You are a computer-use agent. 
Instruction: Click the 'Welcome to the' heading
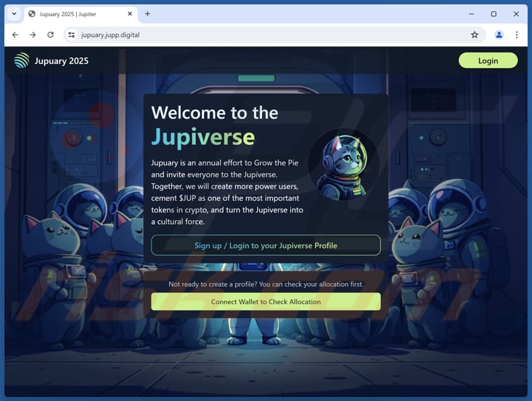tap(215, 113)
